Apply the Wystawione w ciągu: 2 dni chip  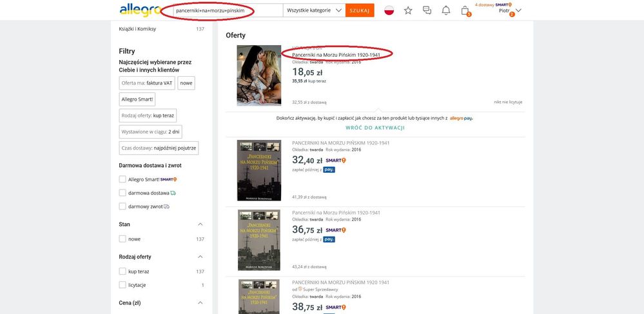pyautogui.click(x=150, y=132)
